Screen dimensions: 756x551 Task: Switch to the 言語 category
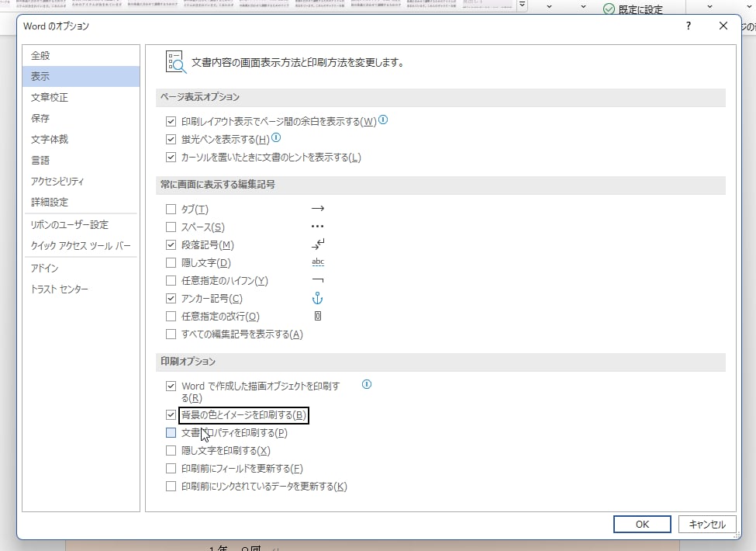coord(81,160)
